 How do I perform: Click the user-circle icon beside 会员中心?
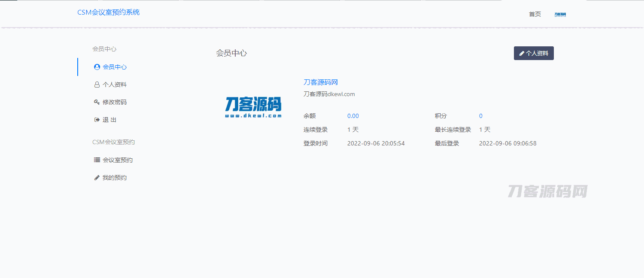97,67
